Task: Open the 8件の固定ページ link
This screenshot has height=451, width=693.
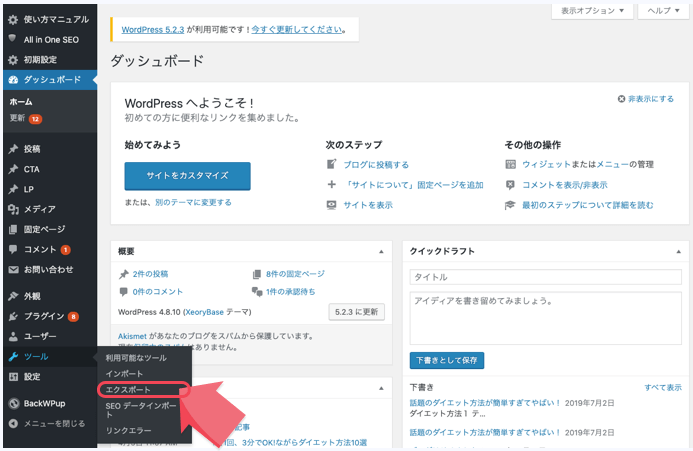Action: (x=295, y=274)
